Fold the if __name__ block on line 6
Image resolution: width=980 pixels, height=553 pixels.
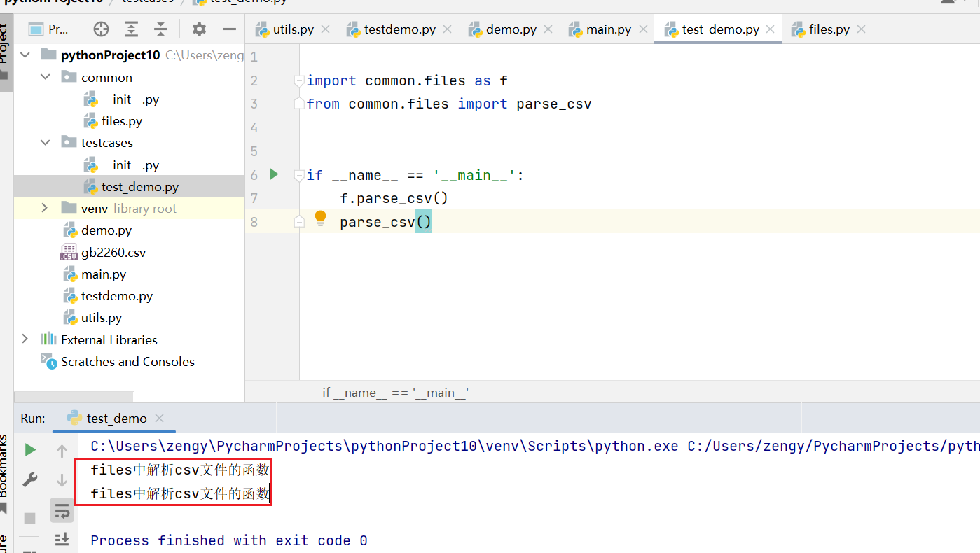[299, 175]
